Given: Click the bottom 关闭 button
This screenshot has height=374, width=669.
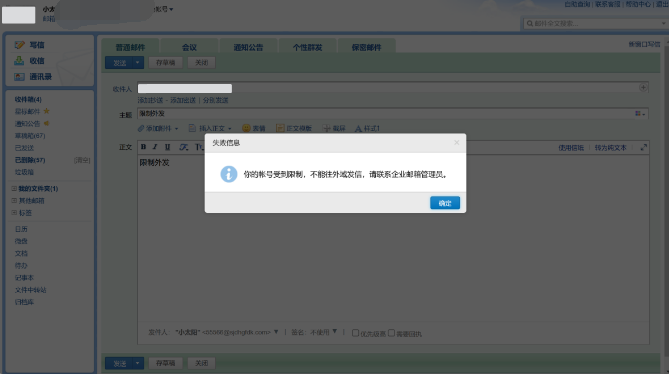Looking at the screenshot, I should tap(201, 363).
